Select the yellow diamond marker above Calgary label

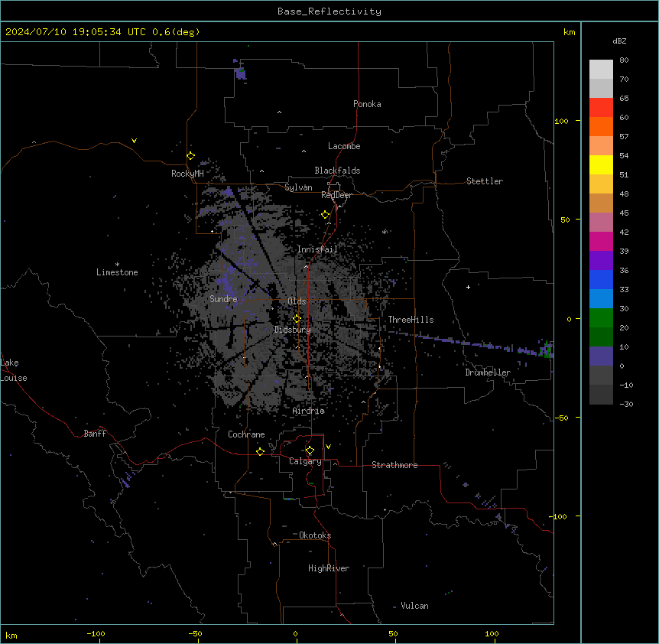tap(310, 450)
